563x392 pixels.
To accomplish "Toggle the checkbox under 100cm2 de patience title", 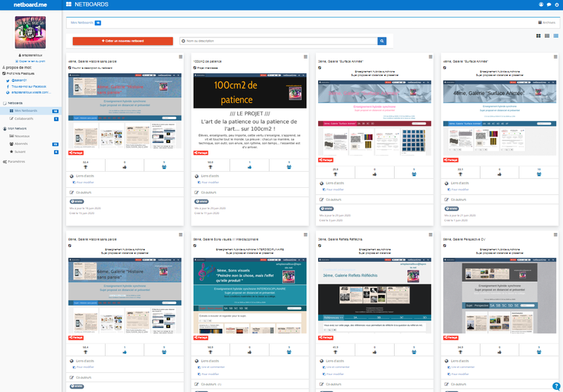I will (x=195, y=68).
